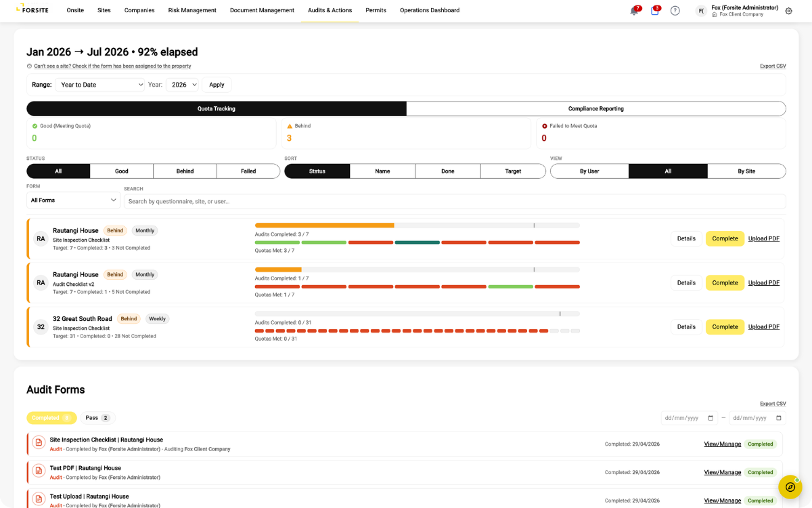Viewport: 812px width, 508px height.
Task: Open the Onsite menu
Action: coord(75,10)
